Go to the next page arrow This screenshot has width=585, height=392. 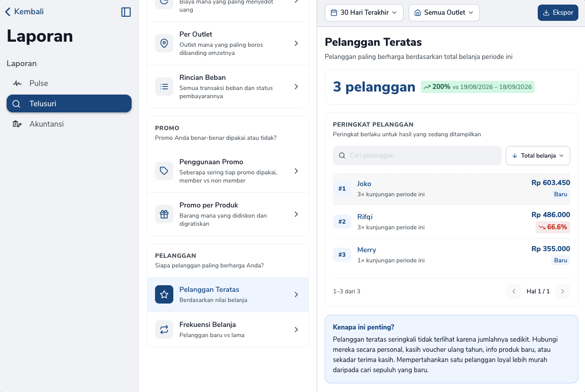563,291
